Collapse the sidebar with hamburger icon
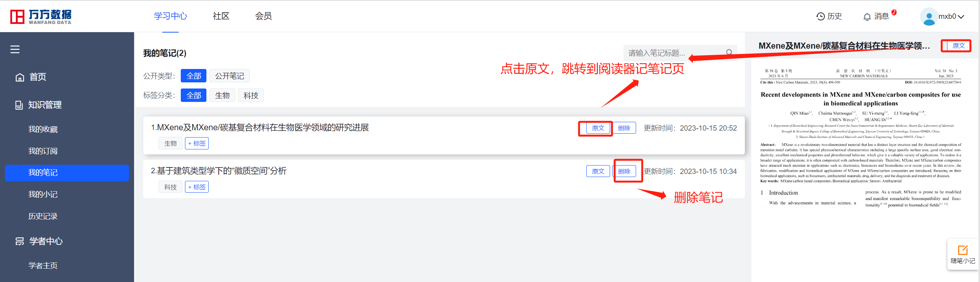The height and width of the screenshot is (282, 980). tap(15, 49)
